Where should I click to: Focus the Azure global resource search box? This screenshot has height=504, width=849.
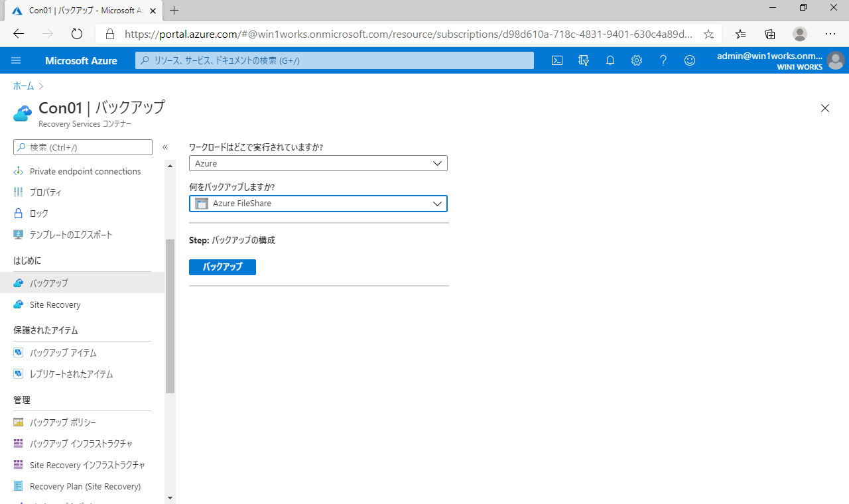(x=334, y=60)
